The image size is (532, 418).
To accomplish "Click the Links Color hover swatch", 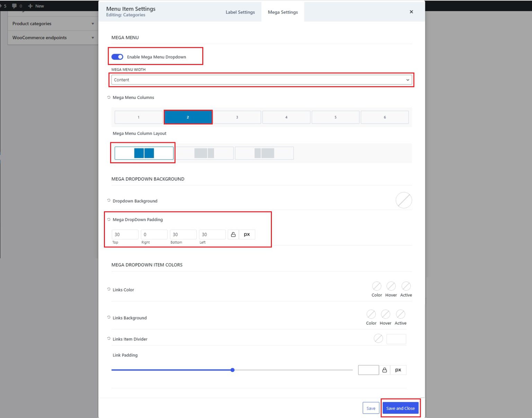I will (x=391, y=286).
